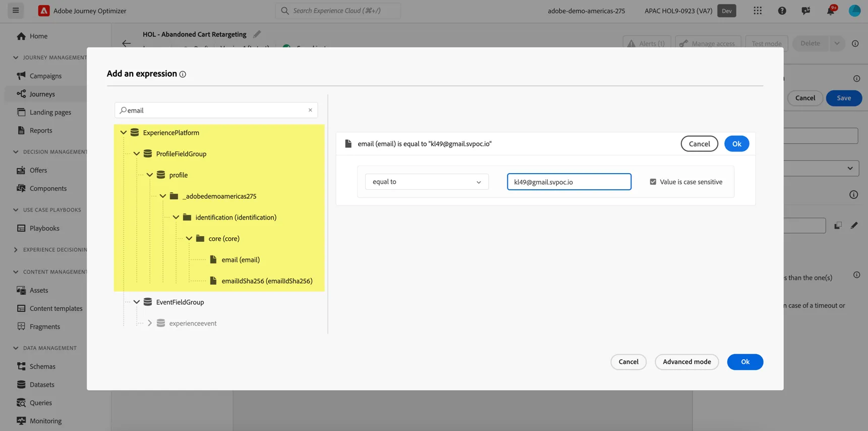This screenshot has height=431, width=868.
Task: Open the notifications bell
Action: pyautogui.click(x=830, y=11)
